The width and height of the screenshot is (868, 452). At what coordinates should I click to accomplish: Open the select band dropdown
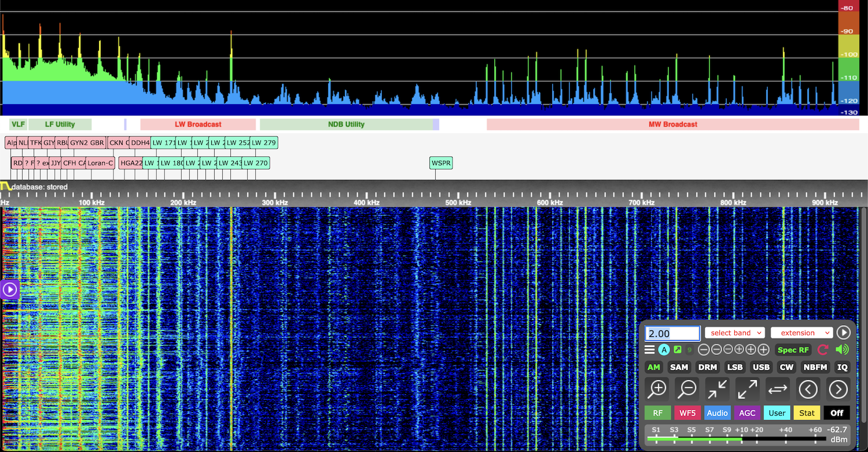(x=734, y=333)
